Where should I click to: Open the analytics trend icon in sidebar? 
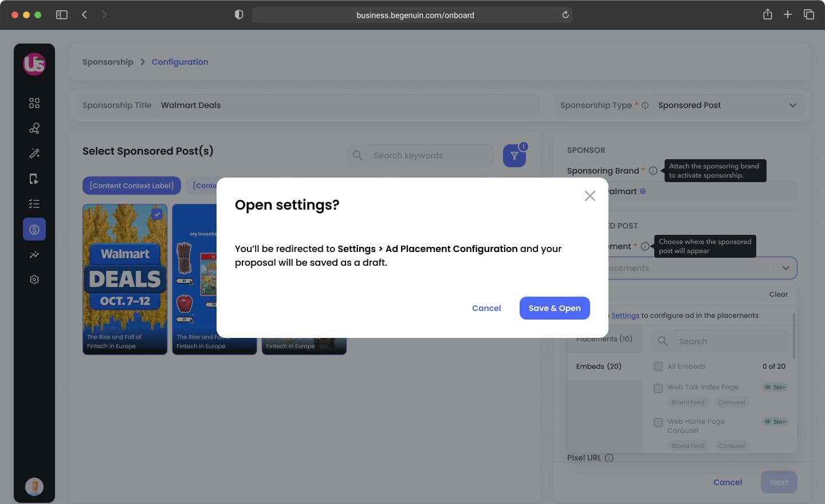34,254
